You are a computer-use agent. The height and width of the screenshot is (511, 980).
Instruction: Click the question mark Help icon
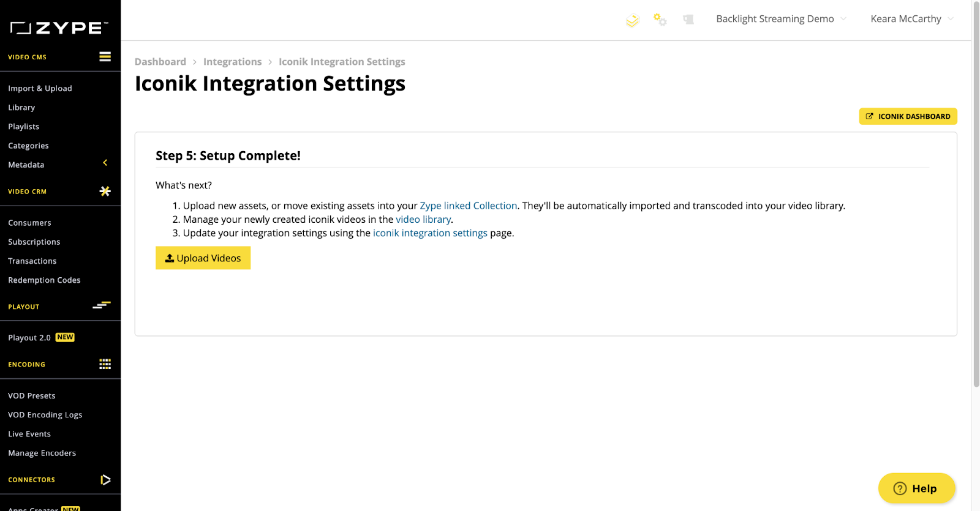(900, 488)
